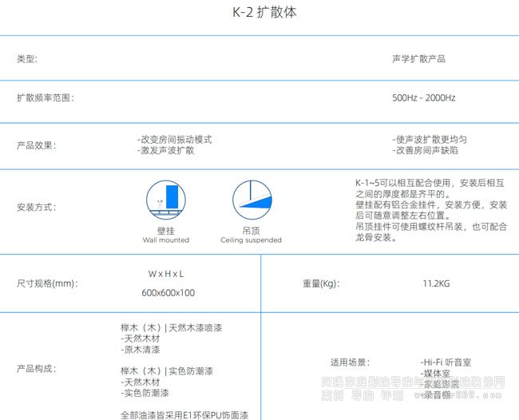Click the 扩散频率范围 row label
The height and width of the screenshot is (420, 519).
point(45,98)
